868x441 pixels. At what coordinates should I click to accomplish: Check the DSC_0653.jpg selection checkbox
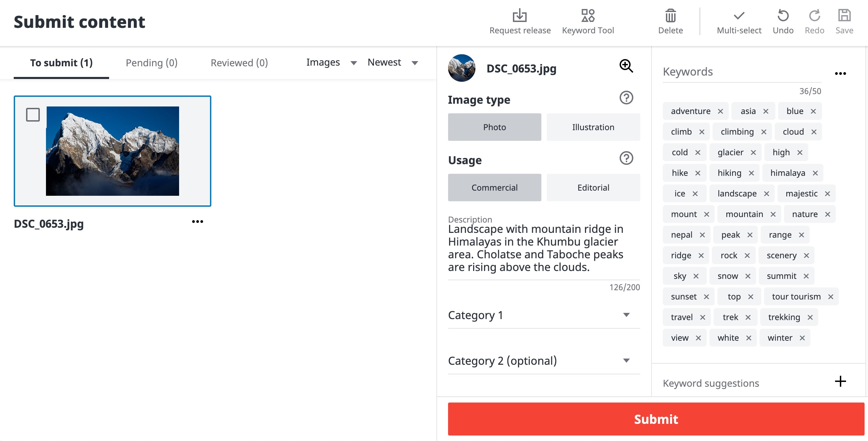(x=33, y=114)
